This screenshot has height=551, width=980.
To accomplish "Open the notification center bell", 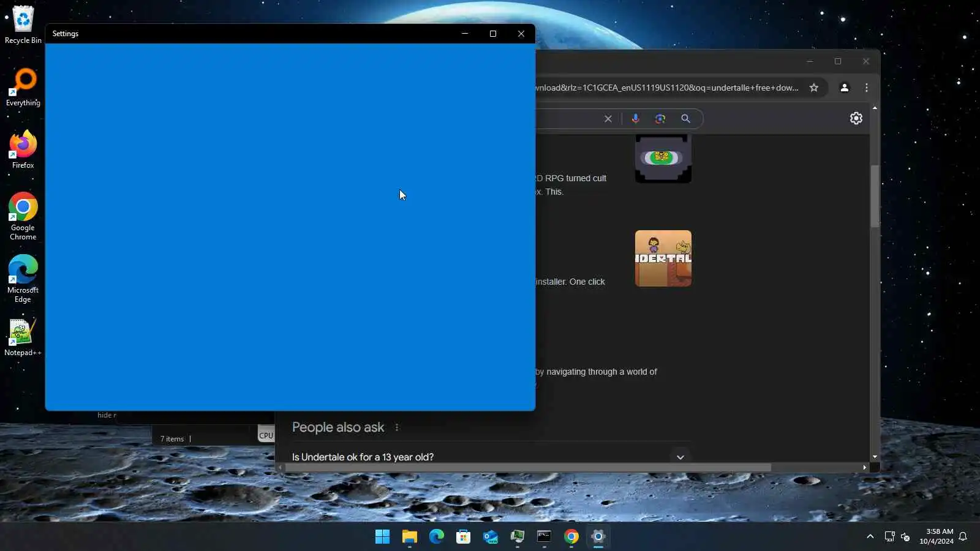I will pos(963,537).
